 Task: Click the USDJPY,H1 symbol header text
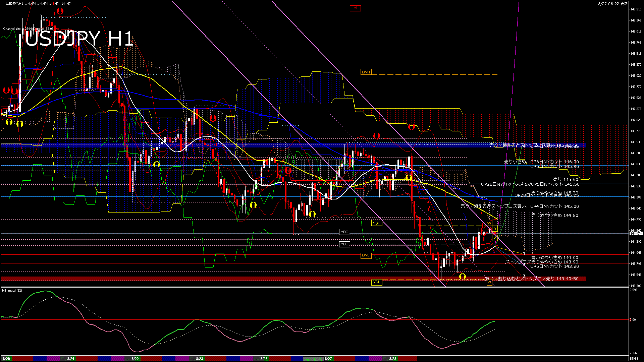[14, 3]
